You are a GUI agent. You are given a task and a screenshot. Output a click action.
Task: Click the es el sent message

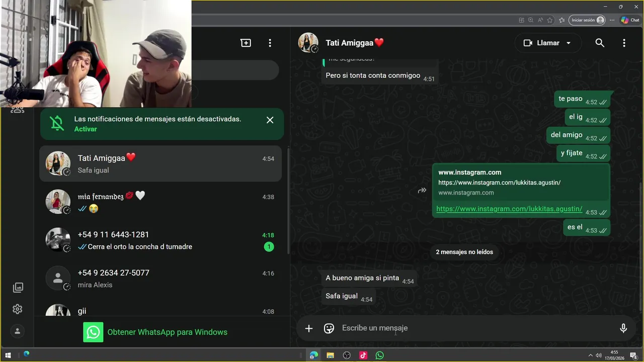point(587,227)
